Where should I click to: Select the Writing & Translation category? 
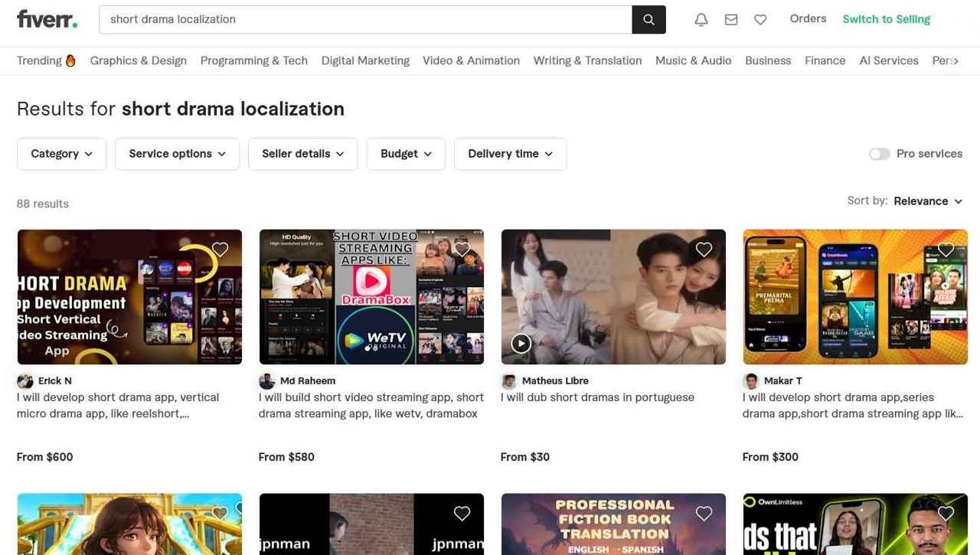(x=588, y=60)
